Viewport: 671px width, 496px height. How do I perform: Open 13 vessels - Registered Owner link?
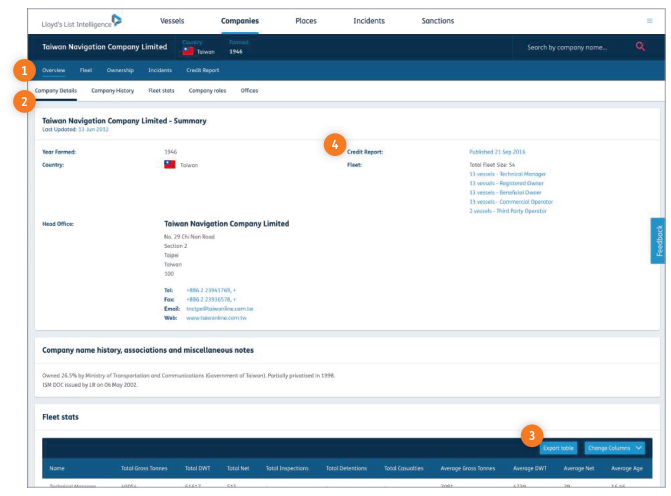(x=506, y=183)
